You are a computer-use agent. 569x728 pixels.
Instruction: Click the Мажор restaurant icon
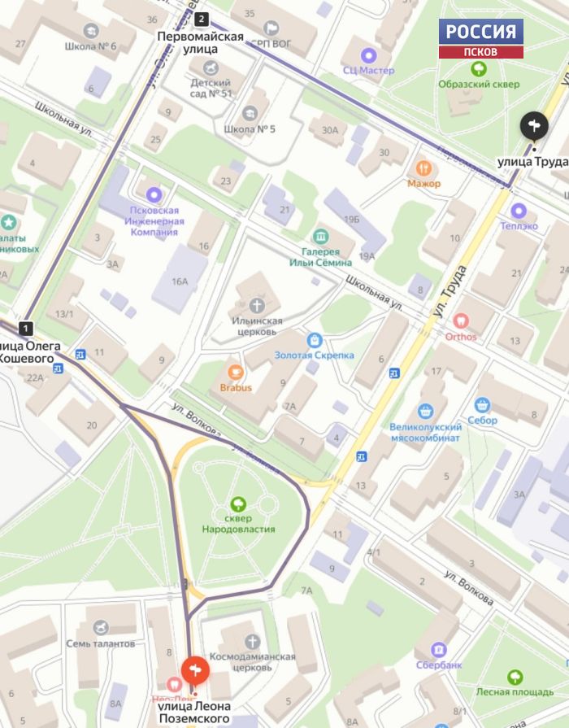tap(423, 168)
